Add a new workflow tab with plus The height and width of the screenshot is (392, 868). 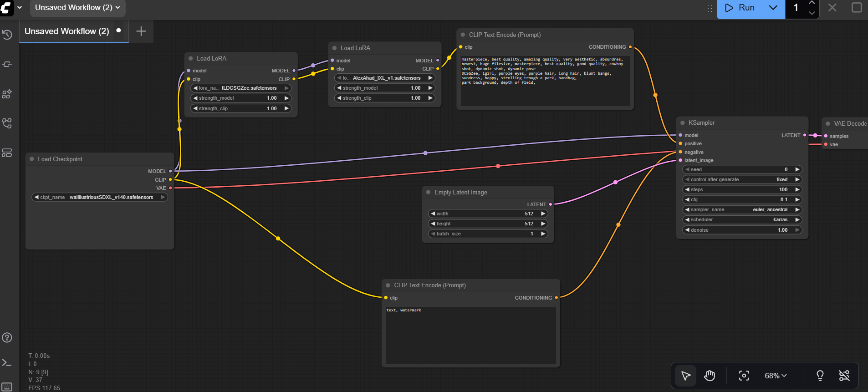point(141,31)
